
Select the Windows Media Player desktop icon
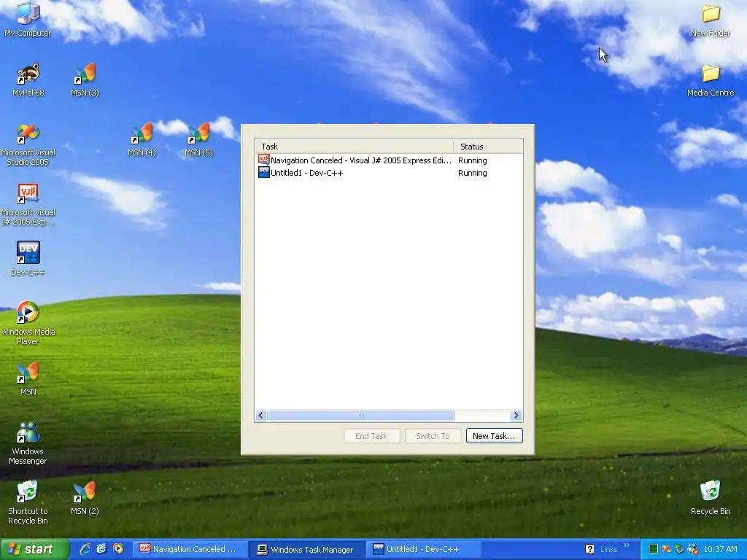(28, 324)
